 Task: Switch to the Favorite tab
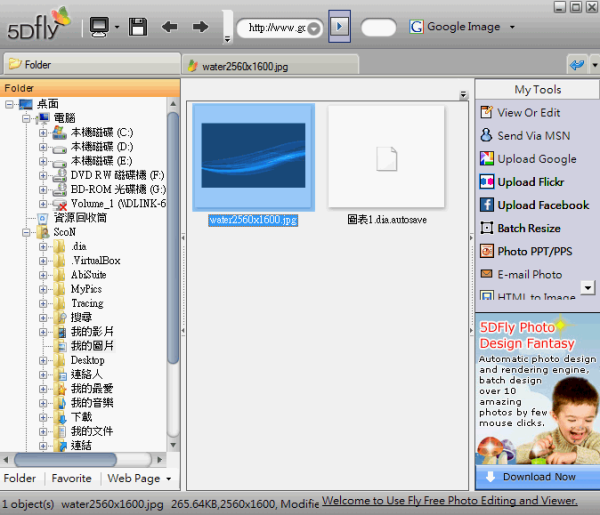coord(71,479)
